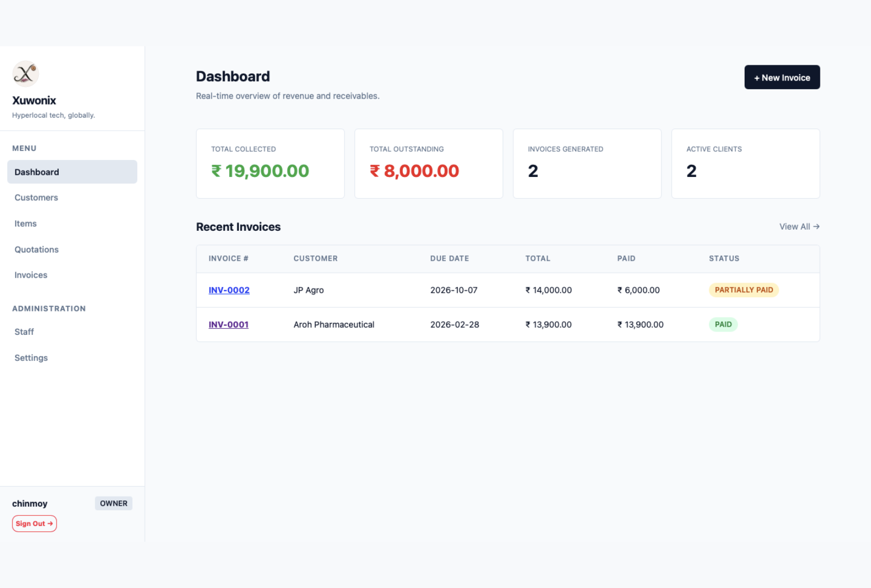Viewport: 871px width, 588px height.
Task: Sign out using the Sign Out button
Action: tap(34, 524)
